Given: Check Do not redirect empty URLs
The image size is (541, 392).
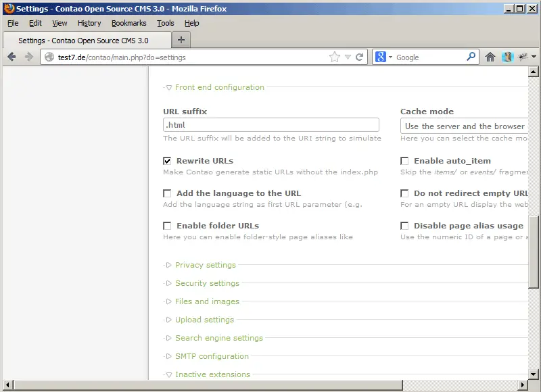Looking at the screenshot, I should pyautogui.click(x=404, y=193).
